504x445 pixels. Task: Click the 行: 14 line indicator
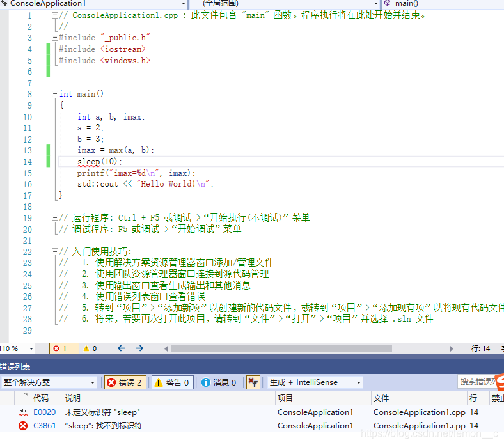tap(480, 348)
